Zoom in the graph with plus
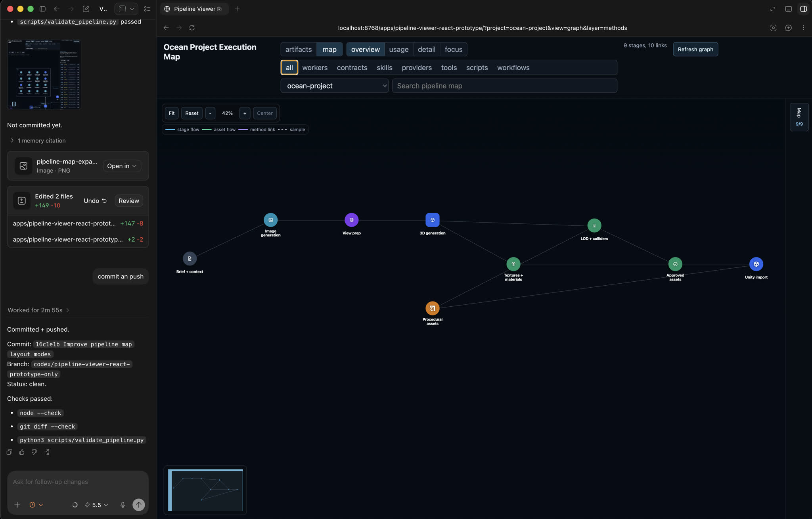Screen dimensions: 812x519 click(245, 113)
